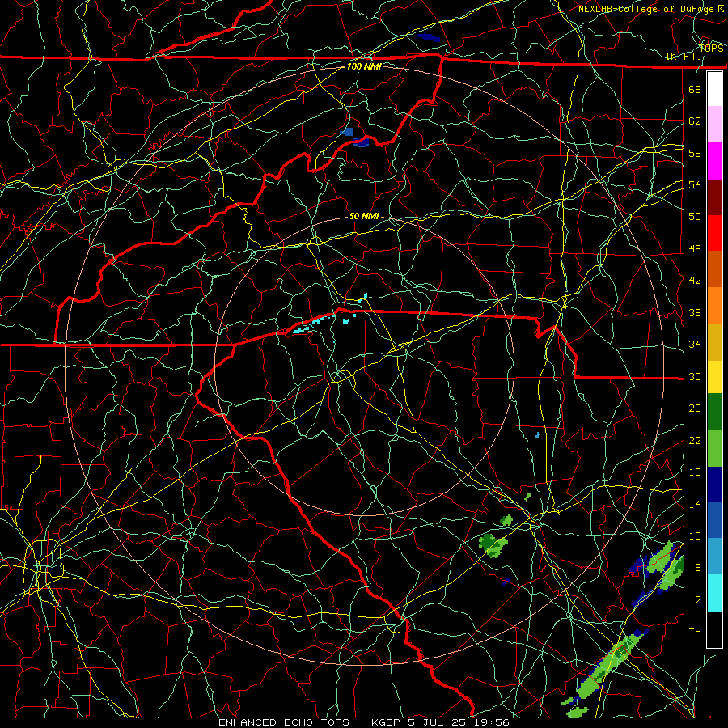
Task: Click the '100 NMI' range ring label
Action: 364,66
